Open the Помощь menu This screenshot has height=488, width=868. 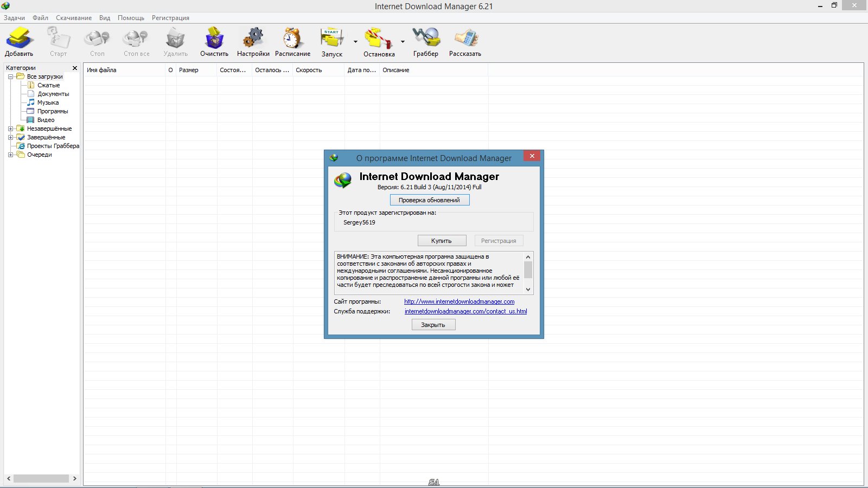click(x=131, y=18)
